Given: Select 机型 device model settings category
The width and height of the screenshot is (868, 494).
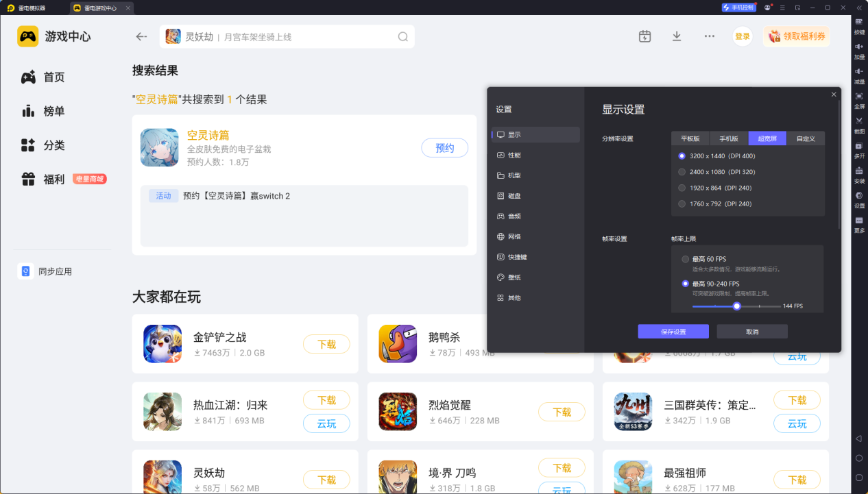Looking at the screenshot, I should (536, 175).
